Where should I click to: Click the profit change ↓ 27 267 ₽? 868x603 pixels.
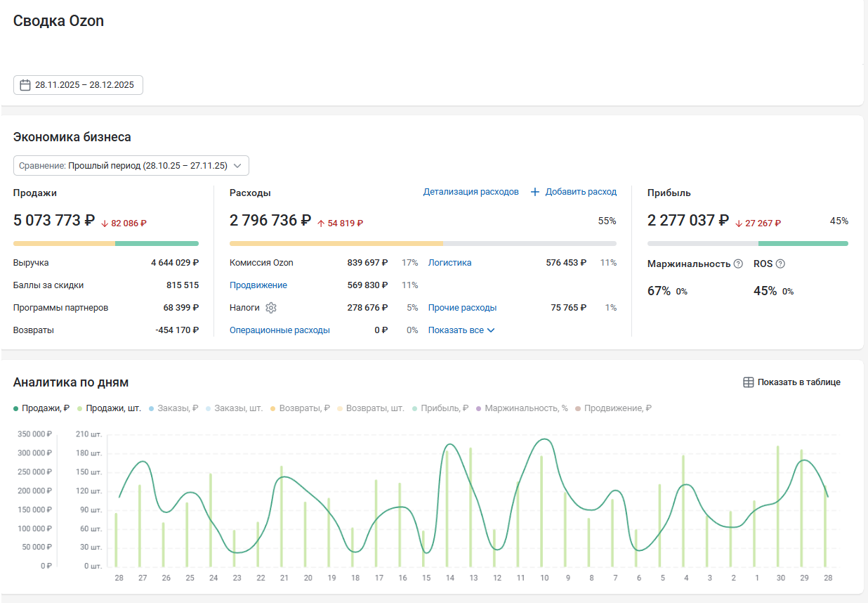[758, 223]
